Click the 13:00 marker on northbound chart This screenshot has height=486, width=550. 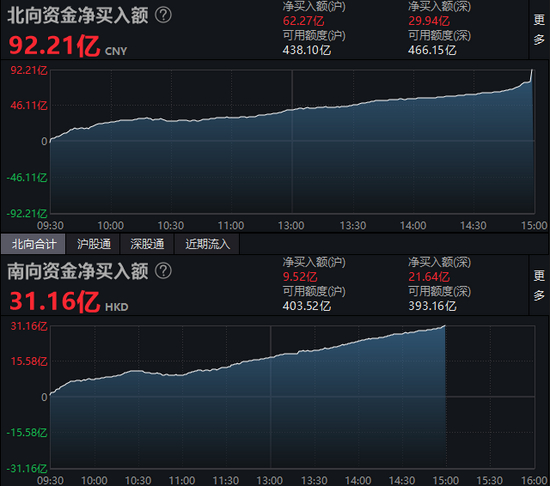[291, 225]
